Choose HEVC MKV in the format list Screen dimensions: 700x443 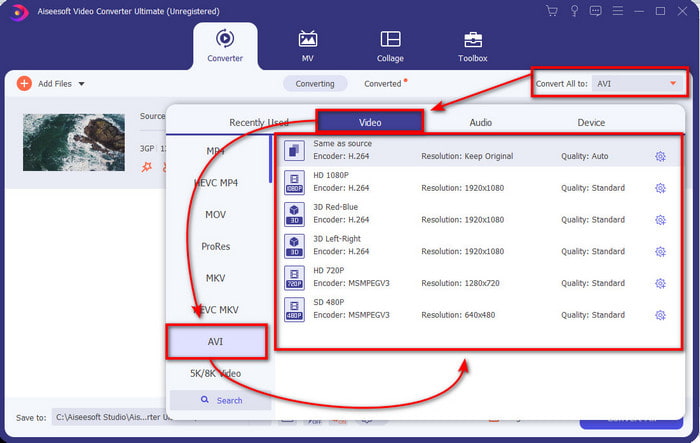point(216,309)
